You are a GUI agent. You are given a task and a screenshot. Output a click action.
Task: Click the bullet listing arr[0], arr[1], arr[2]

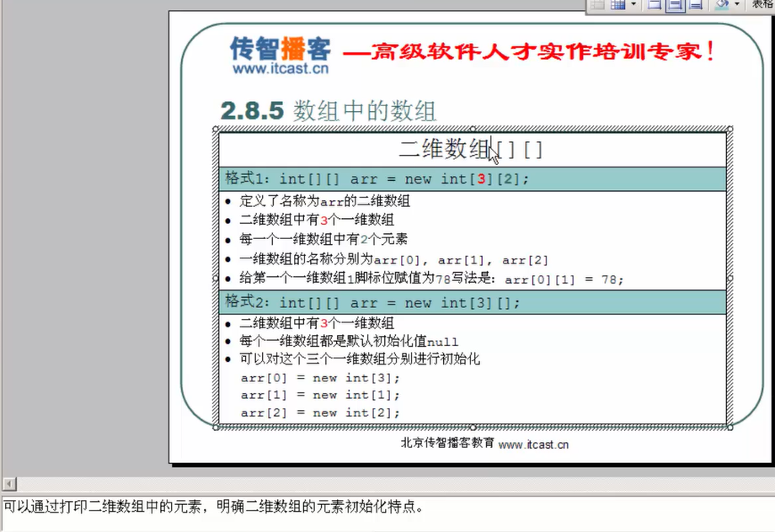(x=394, y=259)
